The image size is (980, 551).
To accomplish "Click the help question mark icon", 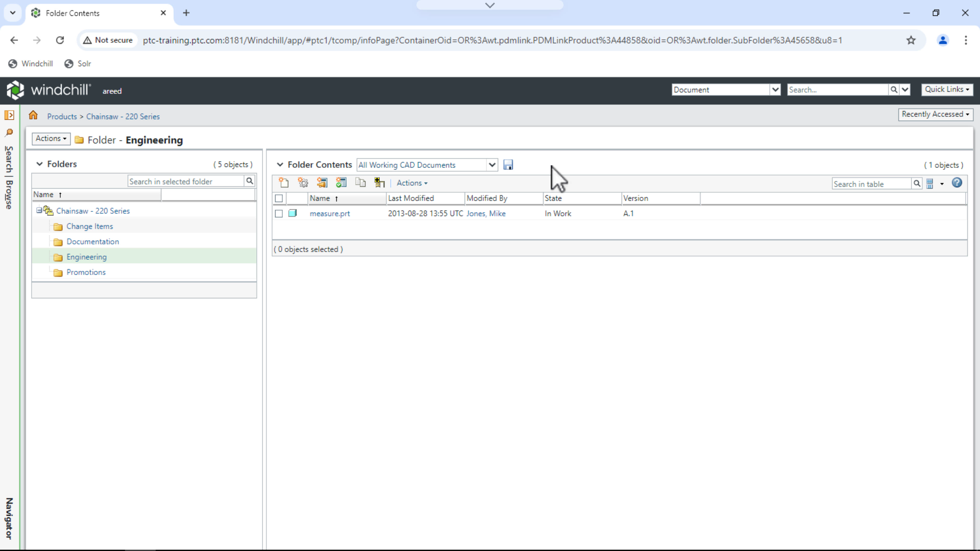I will (x=957, y=183).
